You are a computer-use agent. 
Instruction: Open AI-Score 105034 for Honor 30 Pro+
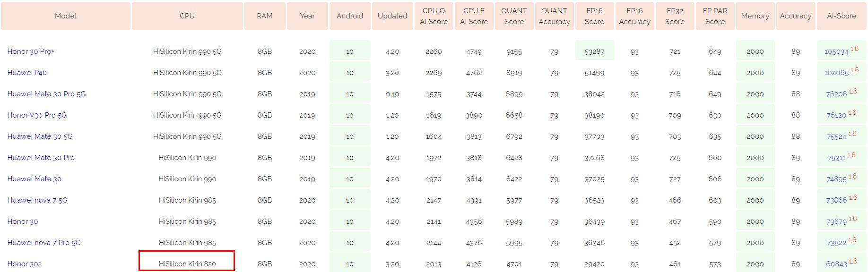(x=836, y=52)
